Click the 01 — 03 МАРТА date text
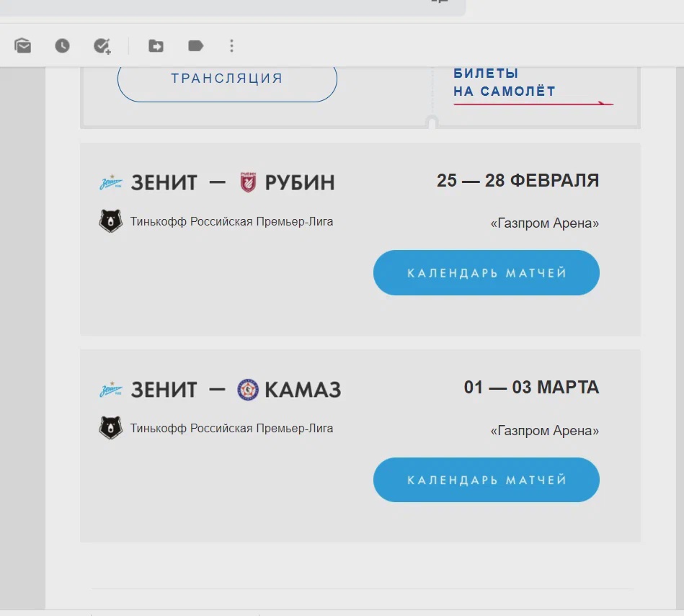Image resolution: width=684 pixels, height=616 pixels. [x=531, y=387]
